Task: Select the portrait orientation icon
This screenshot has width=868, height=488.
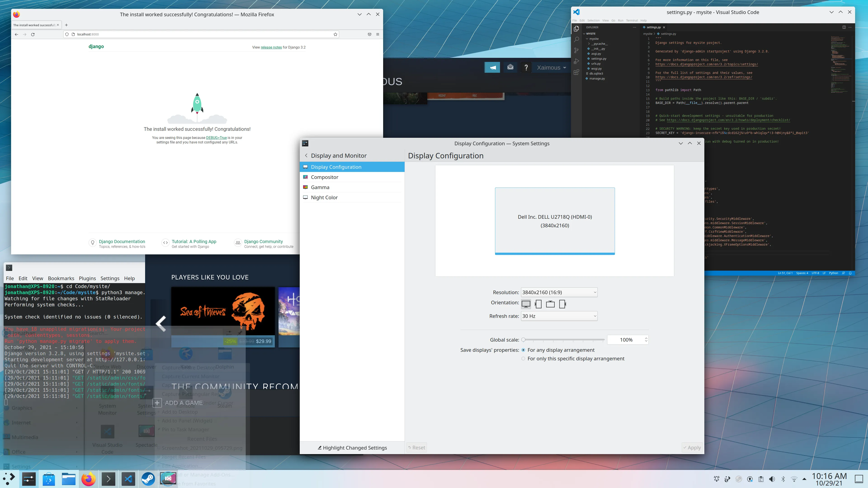Action: pyautogui.click(x=538, y=304)
